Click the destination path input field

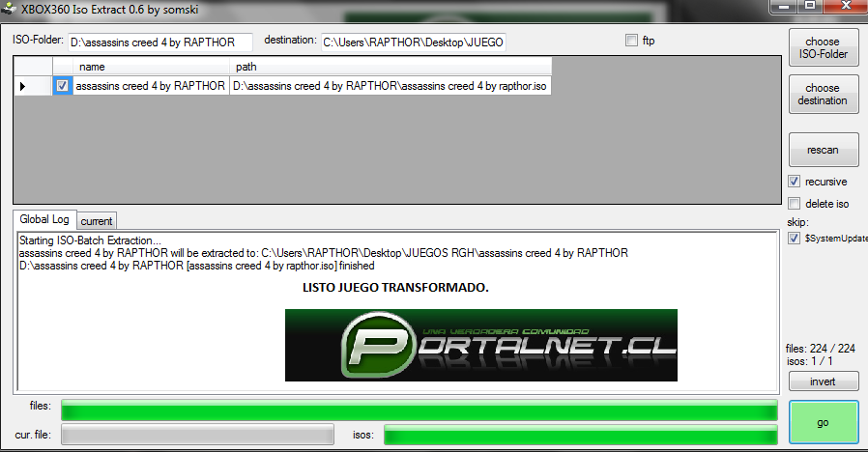(x=413, y=42)
